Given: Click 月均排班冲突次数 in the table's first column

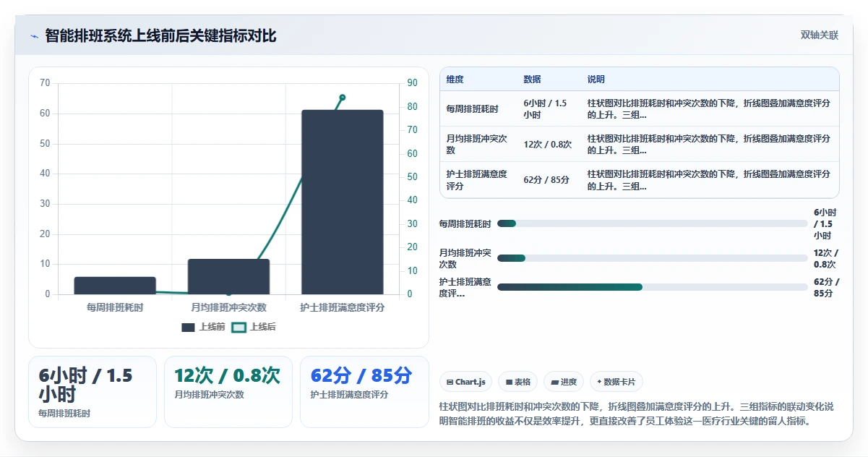Looking at the screenshot, I should coord(477,145).
